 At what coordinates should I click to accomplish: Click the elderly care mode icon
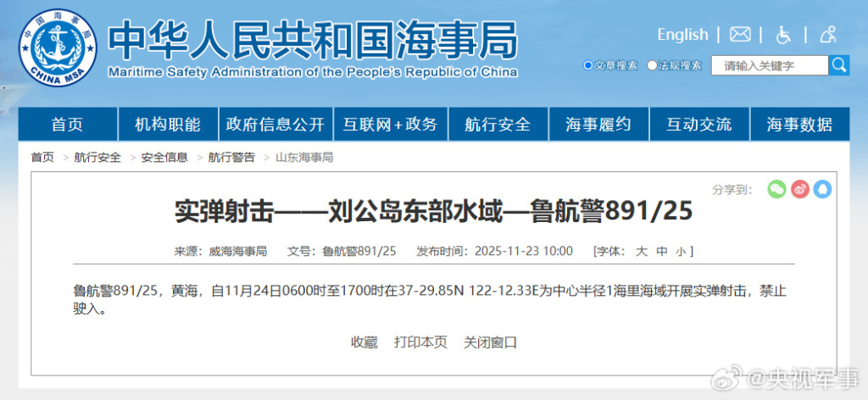(828, 35)
